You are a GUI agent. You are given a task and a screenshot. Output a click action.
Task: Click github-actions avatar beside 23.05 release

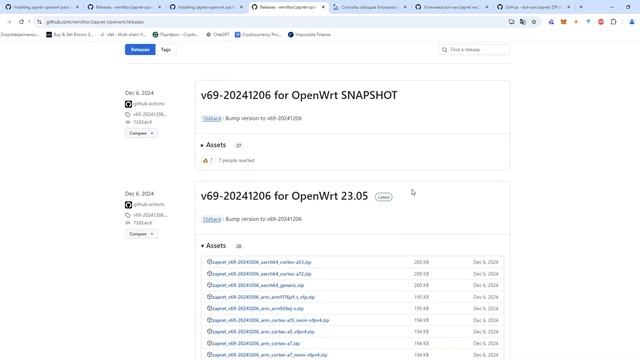pos(129,205)
